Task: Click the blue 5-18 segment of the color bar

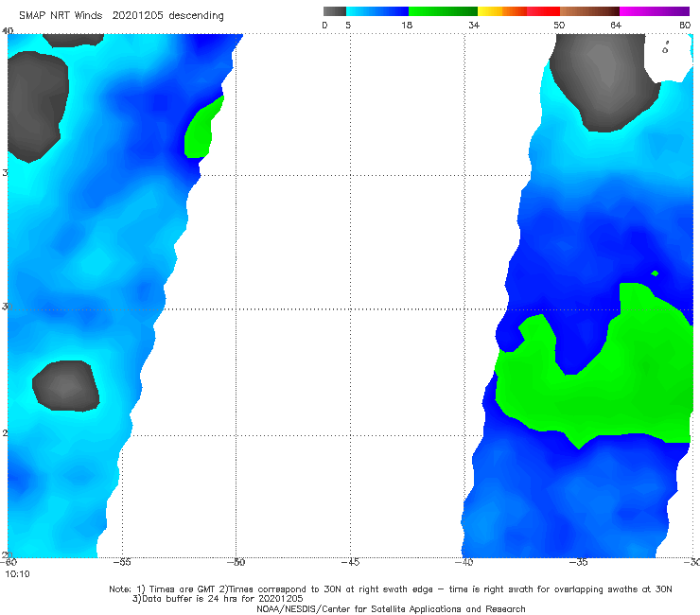Action: coord(377,11)
